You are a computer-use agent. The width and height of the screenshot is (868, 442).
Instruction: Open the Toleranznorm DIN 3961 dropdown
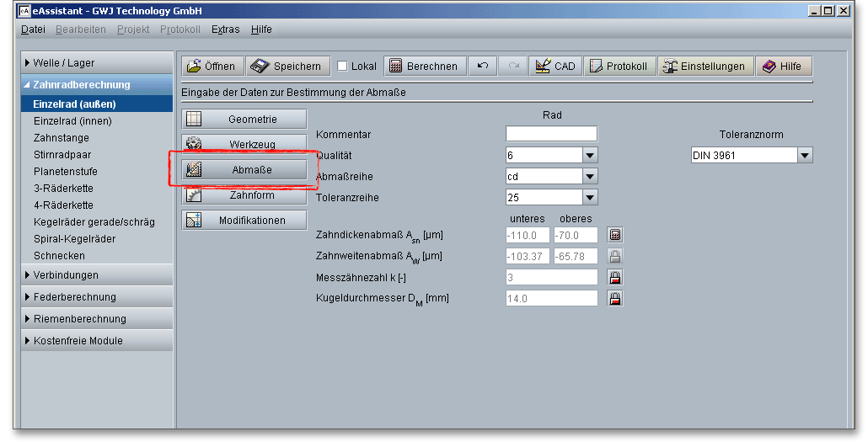click(805, 155)
